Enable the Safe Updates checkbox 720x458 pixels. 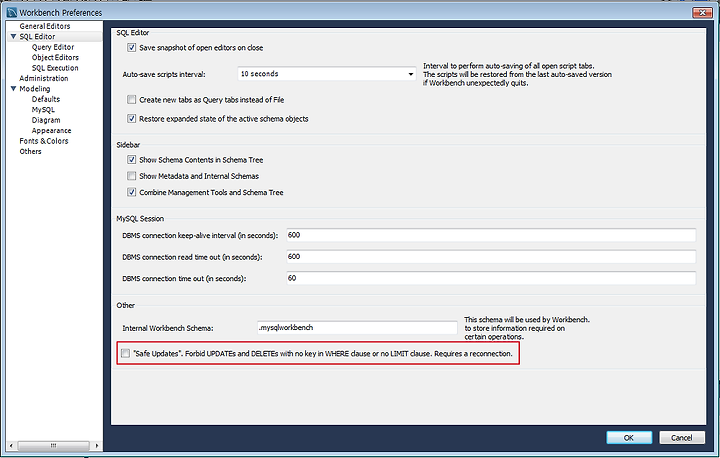(x=125, y=353)
